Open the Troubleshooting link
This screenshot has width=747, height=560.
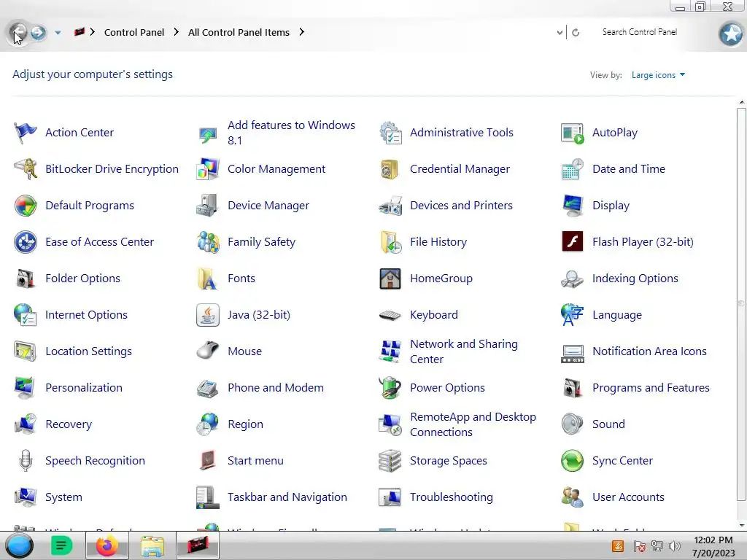pyautogui.click(x=451, y=497)
